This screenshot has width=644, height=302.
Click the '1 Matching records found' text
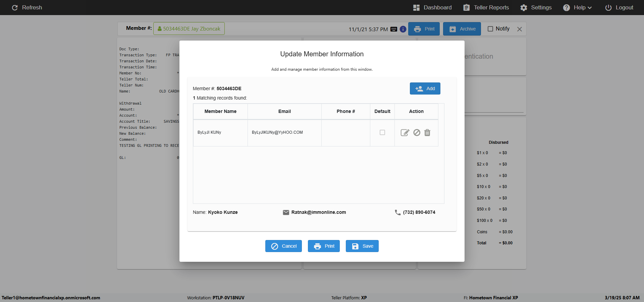tap(220, 98)
